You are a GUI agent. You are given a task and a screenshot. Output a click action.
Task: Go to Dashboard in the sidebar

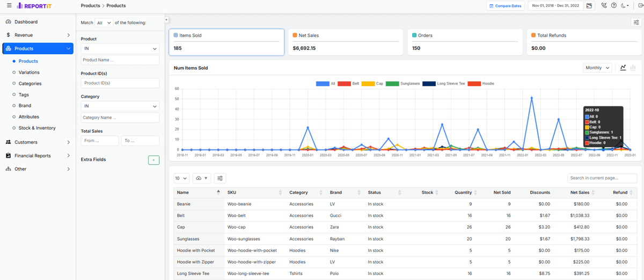(26, 22)
